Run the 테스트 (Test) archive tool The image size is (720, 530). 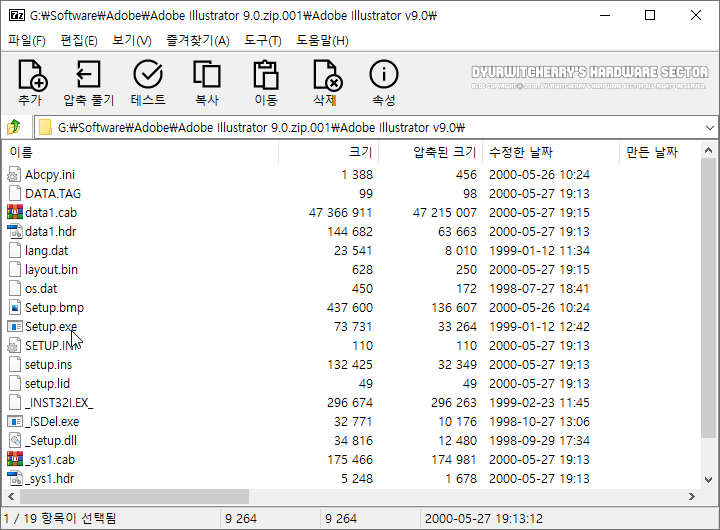148,74
